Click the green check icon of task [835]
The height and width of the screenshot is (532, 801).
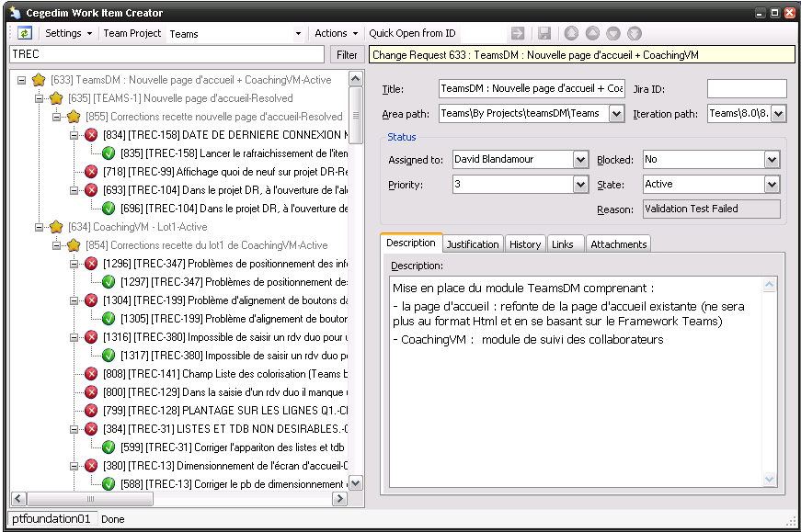click(109, 153)
